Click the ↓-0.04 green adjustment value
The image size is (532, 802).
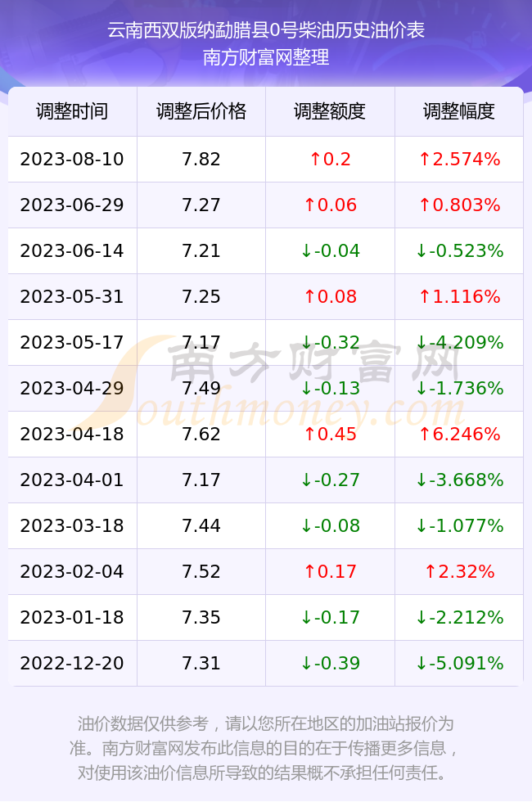pos(330,250)
